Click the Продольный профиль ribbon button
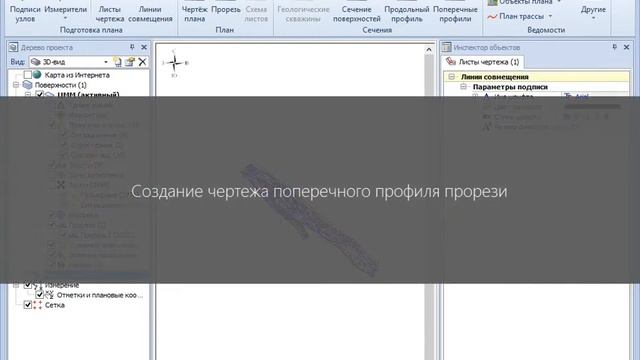Image resolution: width=640 pixels, height=360 pixels. click(407, 13)
